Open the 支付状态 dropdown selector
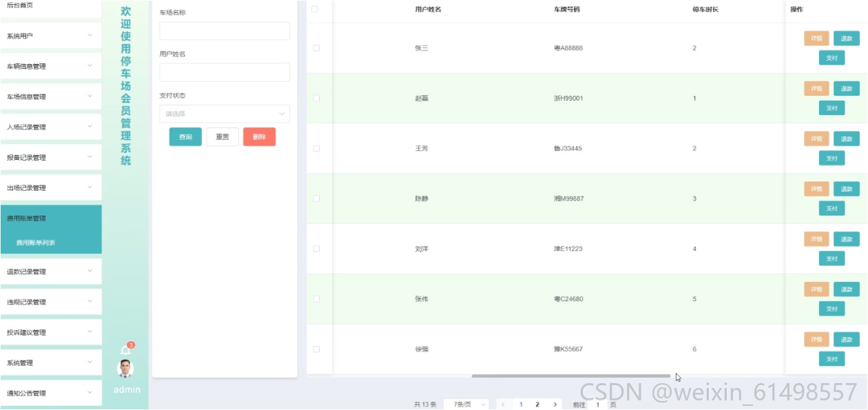 tap(225, 114)
